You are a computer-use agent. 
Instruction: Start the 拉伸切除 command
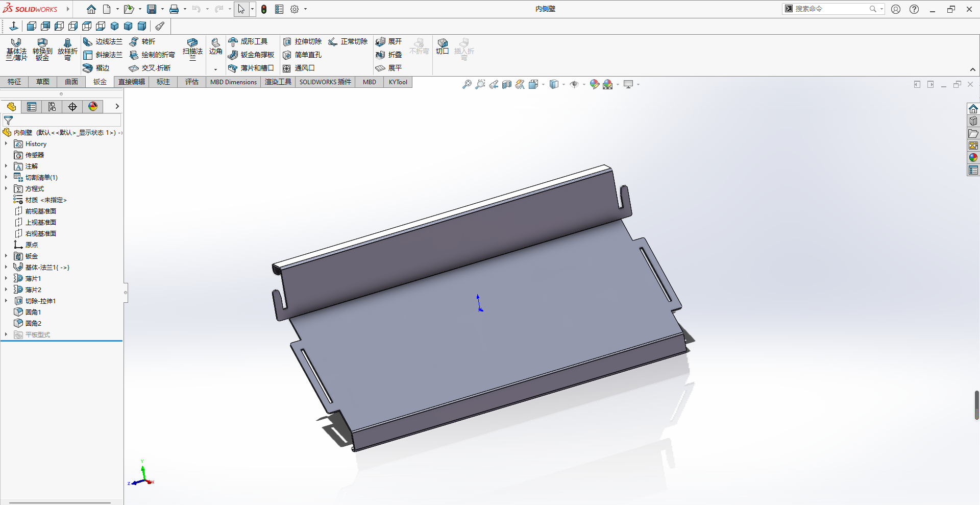302,41
